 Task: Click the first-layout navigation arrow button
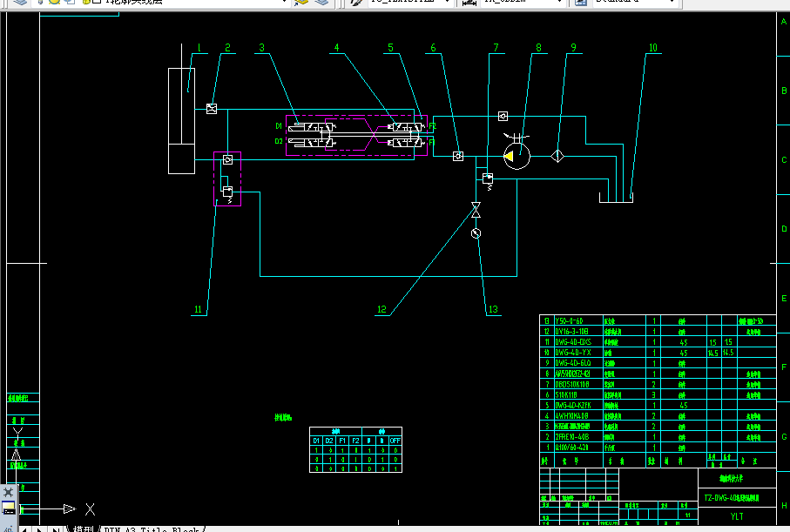click(x=23, y=527)
